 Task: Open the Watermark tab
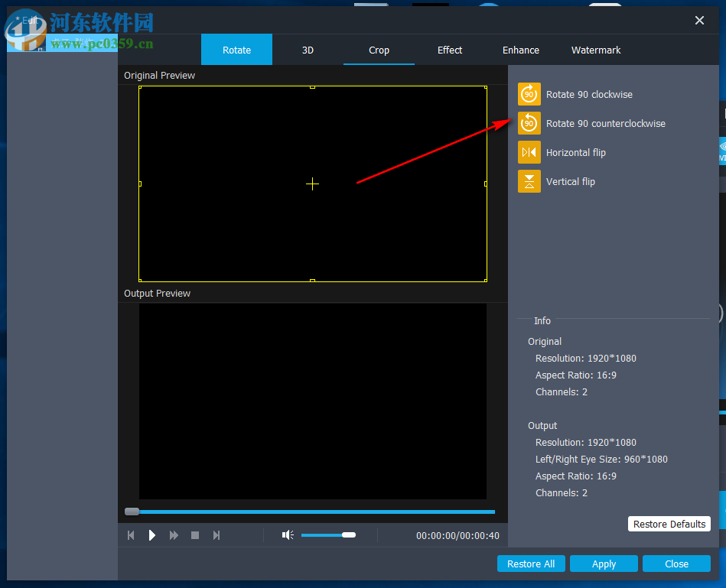(596, 50)
